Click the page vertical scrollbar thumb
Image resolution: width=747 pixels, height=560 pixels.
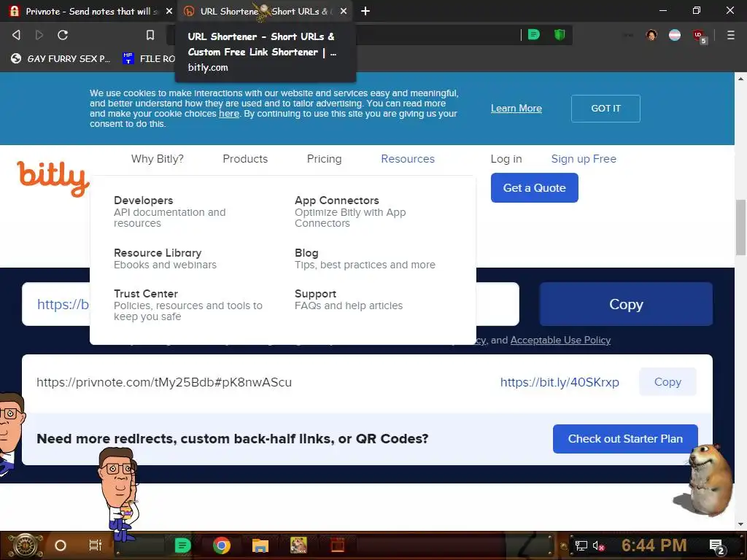[740, 227]
